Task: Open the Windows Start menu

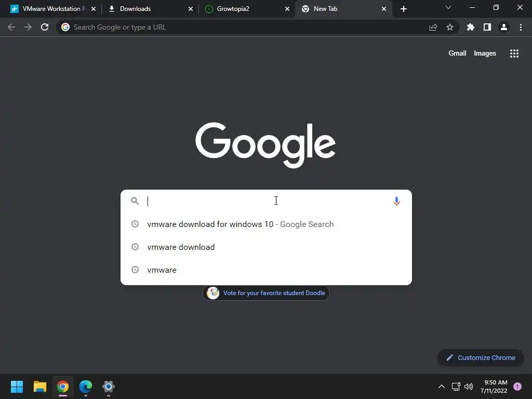Action: 17,387
